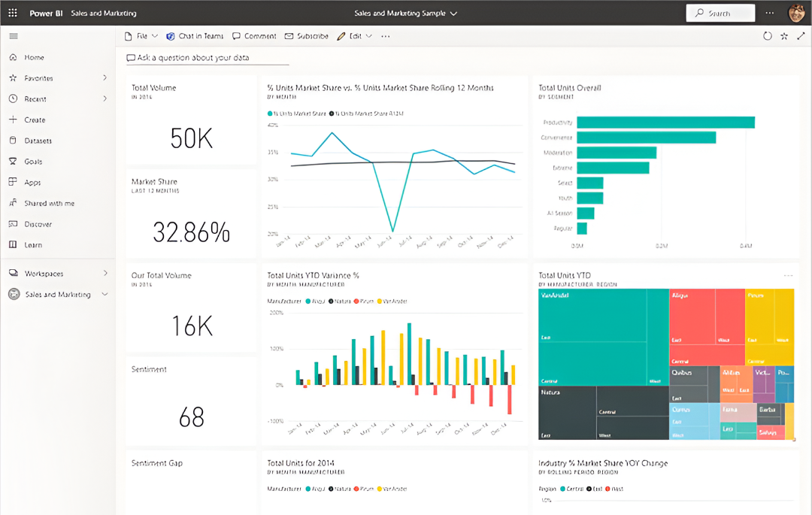Click Aliqui red block in treemap

[707, 327]
